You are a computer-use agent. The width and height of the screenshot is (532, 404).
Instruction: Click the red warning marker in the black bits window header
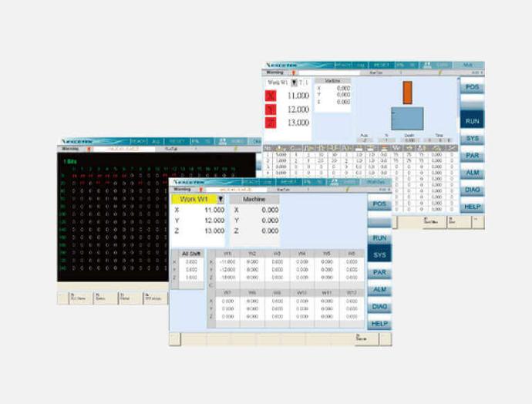pyautogui.click(x=89, y=149)
